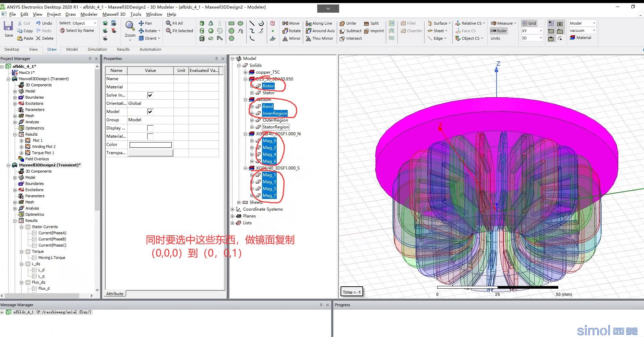Draw a cone primitive
The width and height of the screenshot is (644, 337).
coord(211,23)
